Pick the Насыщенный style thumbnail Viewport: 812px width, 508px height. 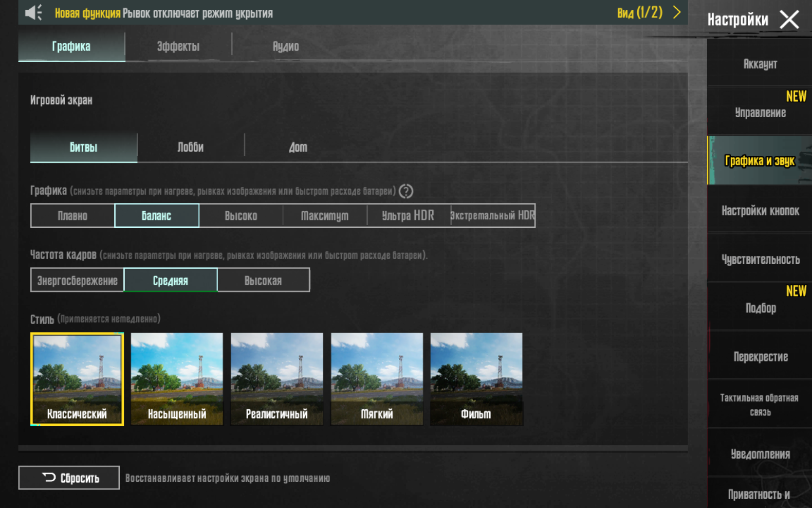point(177,378)
